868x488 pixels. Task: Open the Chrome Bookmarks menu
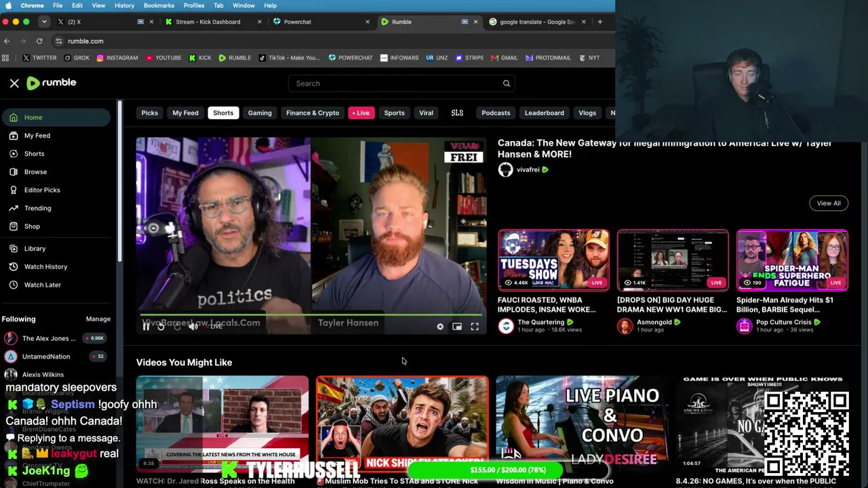(159, 5)
